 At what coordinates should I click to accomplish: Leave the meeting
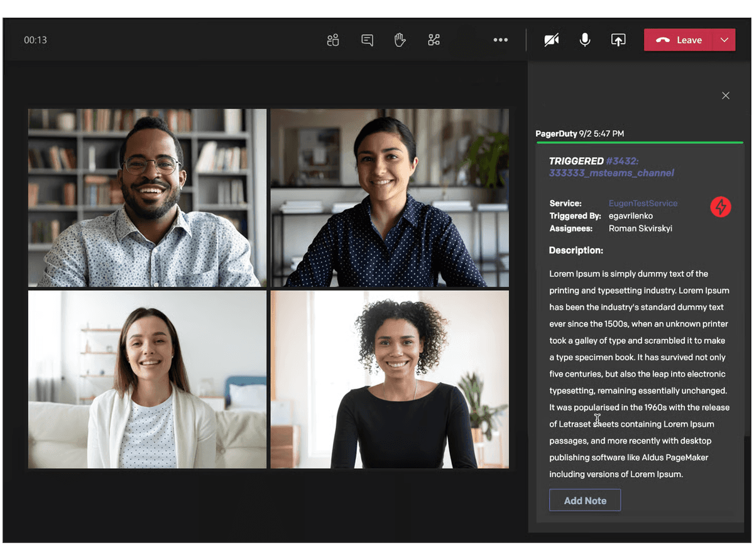pyautogui.click(x=679, y=40)
